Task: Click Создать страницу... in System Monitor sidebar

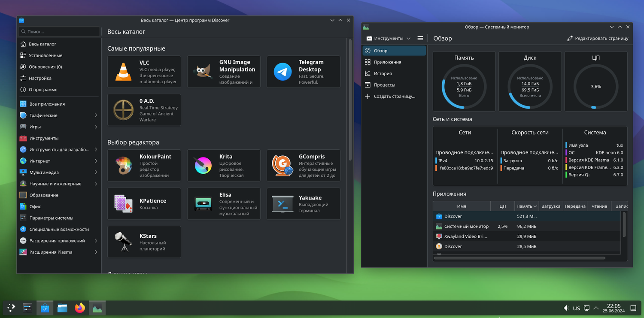Action: tap(394, 96)
